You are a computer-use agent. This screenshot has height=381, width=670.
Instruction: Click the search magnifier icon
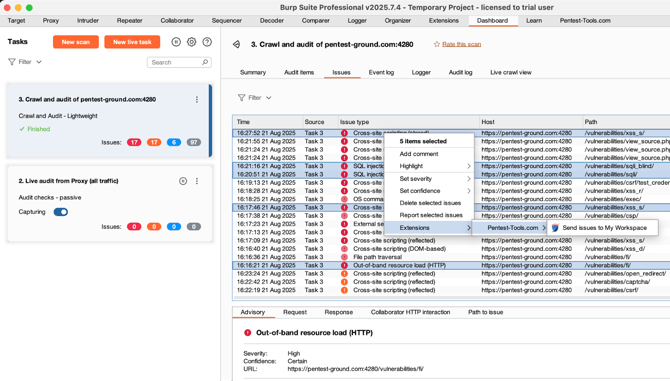tap(205, 62)
